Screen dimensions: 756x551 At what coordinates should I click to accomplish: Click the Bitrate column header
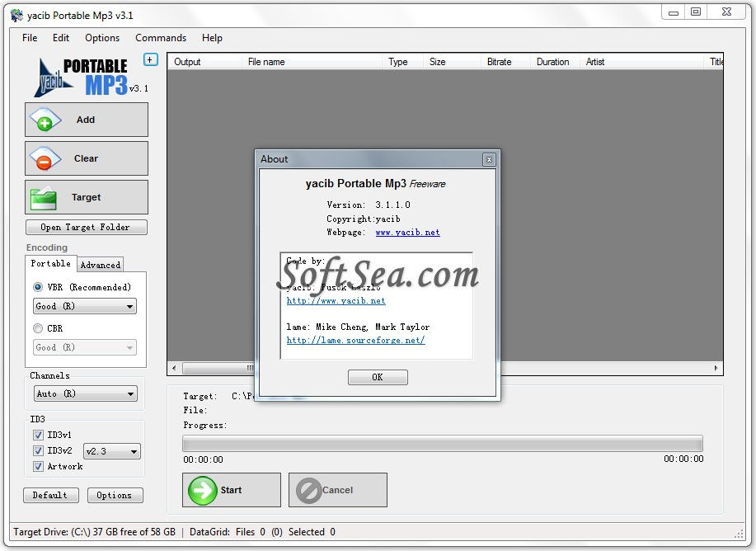505,62
